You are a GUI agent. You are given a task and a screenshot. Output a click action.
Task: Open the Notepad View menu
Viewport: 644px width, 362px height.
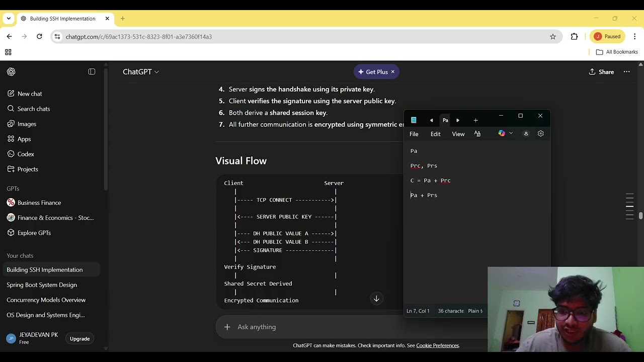458,134
